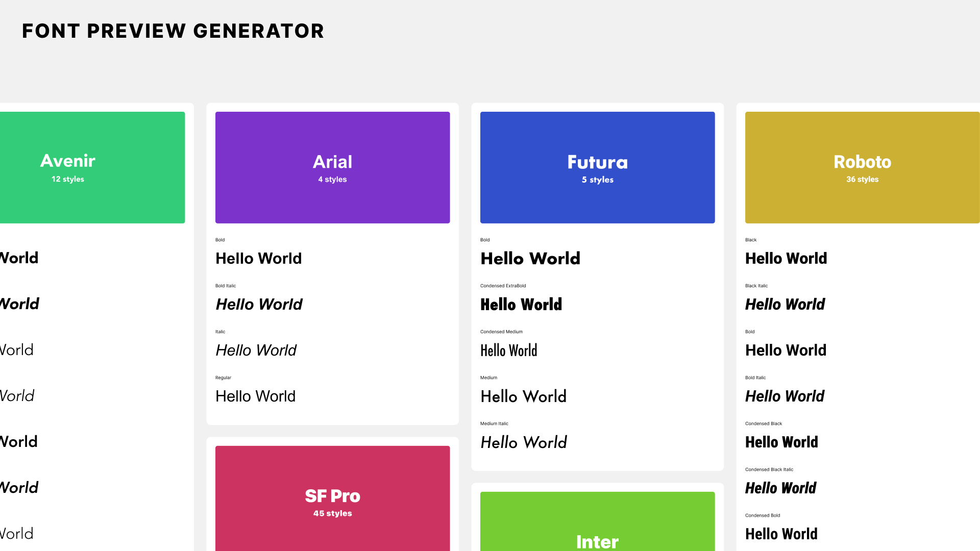Image resolution: width=980 pixels, height=551 pixels.
Task: Click the '36 styles' text under Roboto
Action: (863, 179)
